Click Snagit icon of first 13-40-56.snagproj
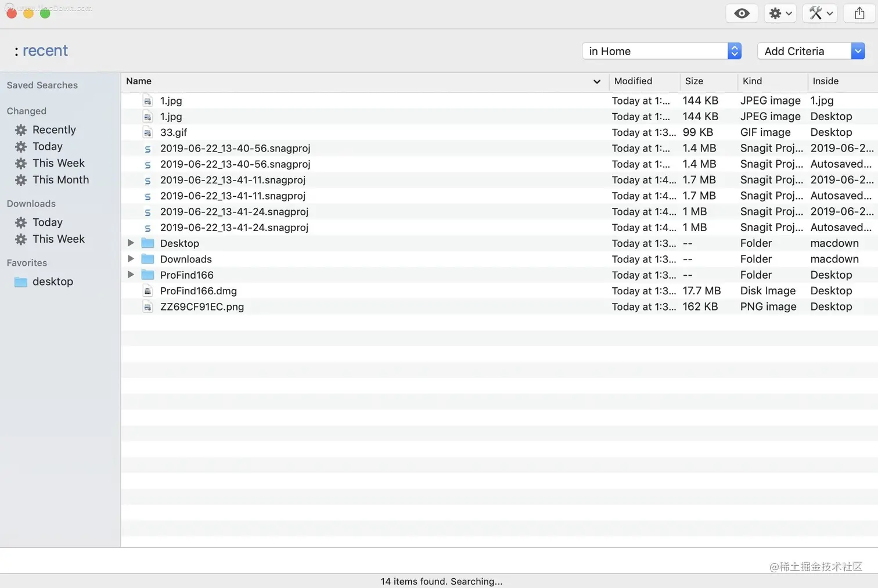The height and width of the screenshot is (588, 878). coord(147,149)
